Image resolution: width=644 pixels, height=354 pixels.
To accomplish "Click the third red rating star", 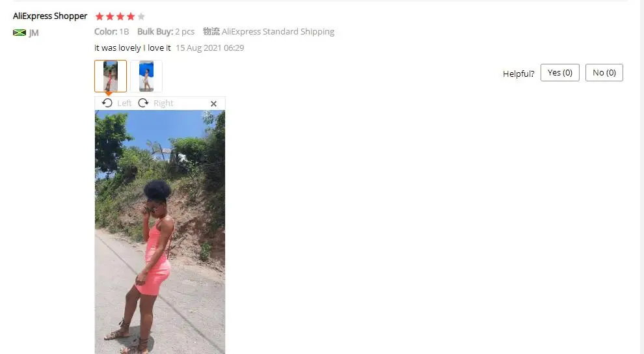I will pyautogui.click(x=120, y=16).
